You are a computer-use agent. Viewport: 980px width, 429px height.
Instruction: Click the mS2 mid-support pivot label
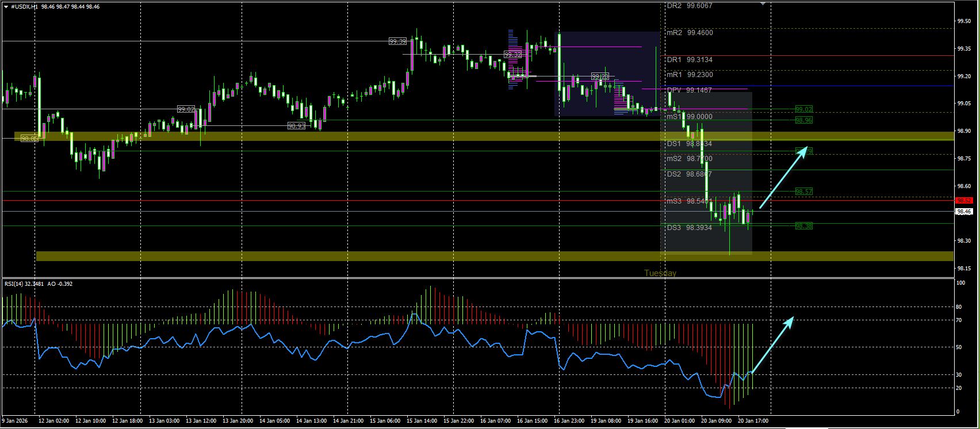(689, 159)
